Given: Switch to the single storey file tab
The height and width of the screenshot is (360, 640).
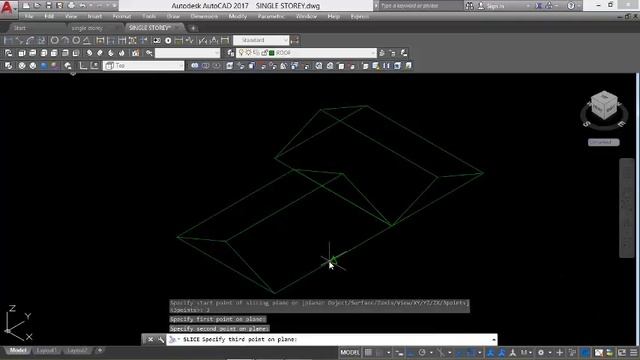Looking at the screenshot, I should 87,28.
